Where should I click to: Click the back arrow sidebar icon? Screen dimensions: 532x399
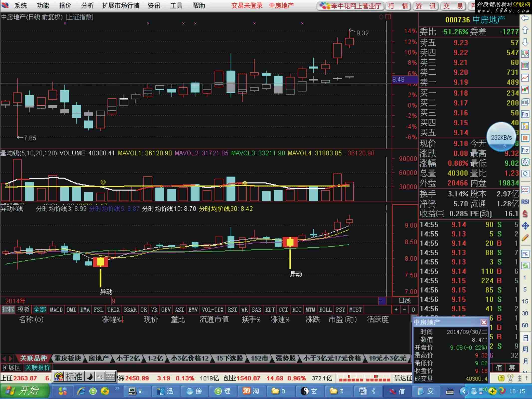coord(525,18)
